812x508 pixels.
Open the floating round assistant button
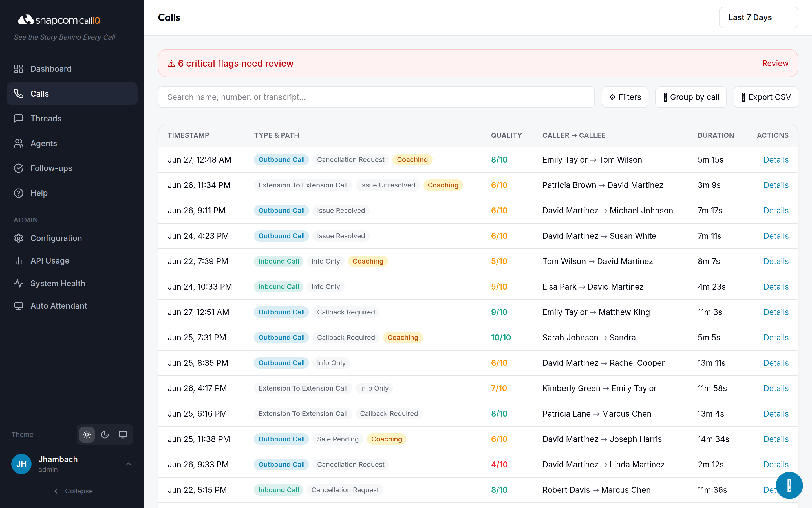click(x=789, y=485)
